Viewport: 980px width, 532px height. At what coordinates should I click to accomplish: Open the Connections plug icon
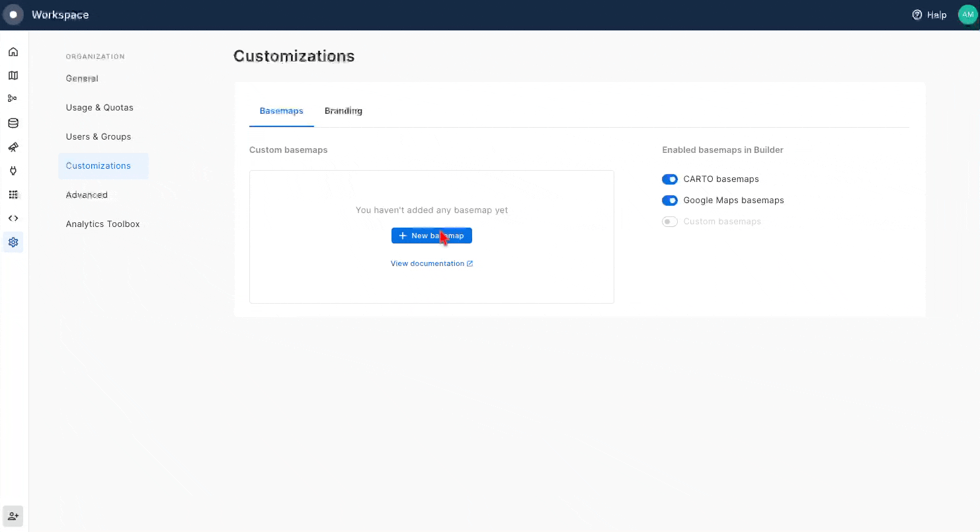[x=13, y=171]
